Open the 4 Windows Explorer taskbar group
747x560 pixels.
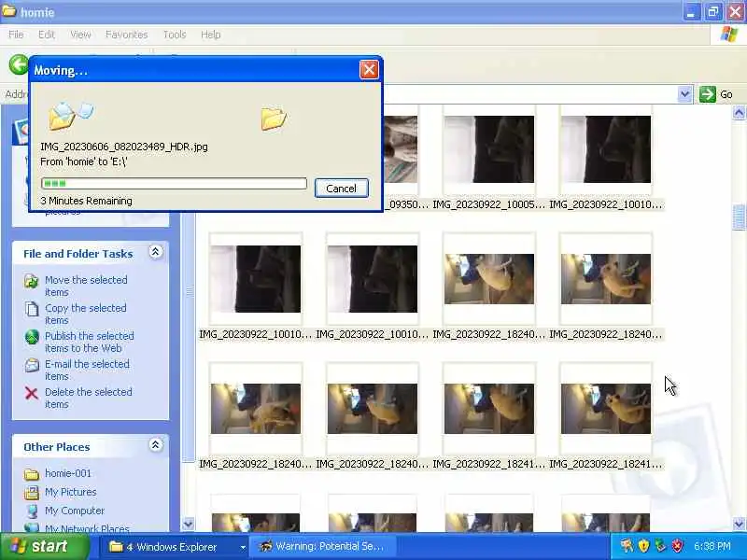point(176,547)
